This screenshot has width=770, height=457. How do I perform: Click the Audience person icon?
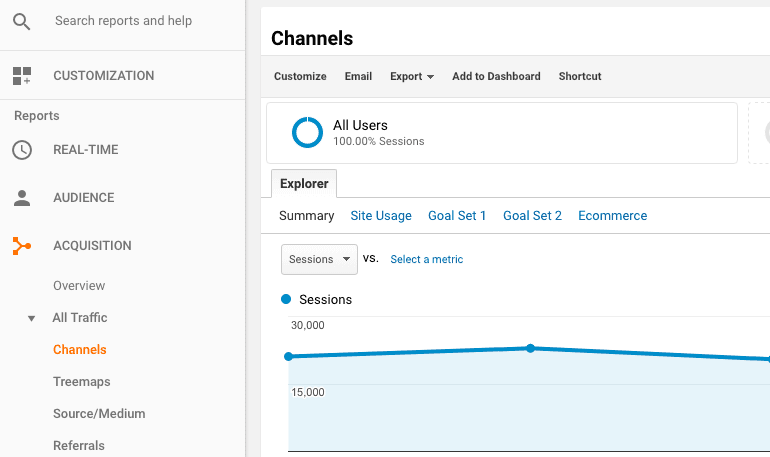[22, 198]
